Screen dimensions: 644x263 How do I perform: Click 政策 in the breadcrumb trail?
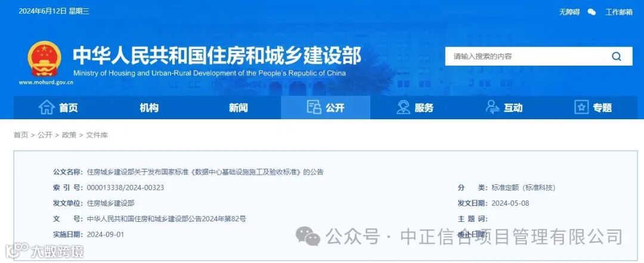[x=69, y=135]
